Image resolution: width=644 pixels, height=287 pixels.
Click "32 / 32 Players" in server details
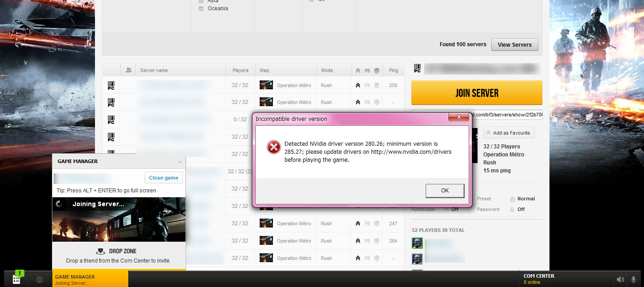click(x=502, y=147)
